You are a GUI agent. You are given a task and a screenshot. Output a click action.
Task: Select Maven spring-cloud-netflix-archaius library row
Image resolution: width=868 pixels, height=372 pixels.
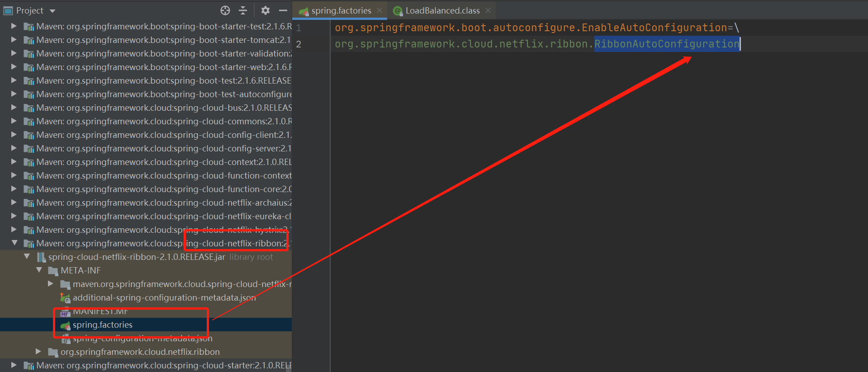coord(146,202)
